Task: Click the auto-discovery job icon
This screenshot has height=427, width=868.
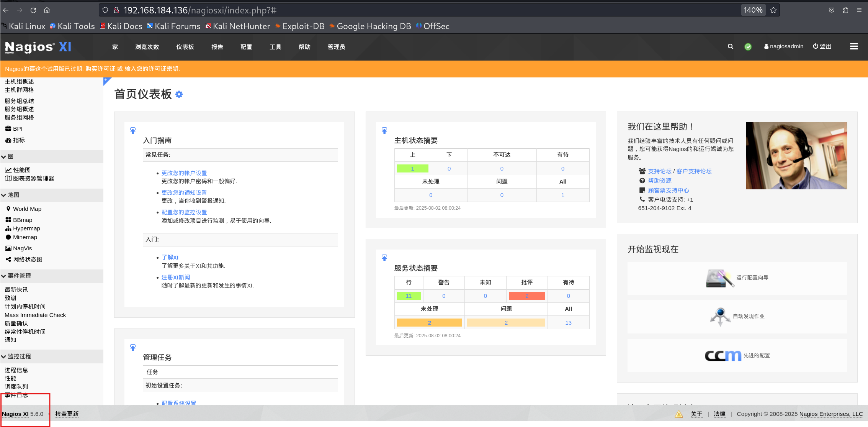Action: pos(720,317)
